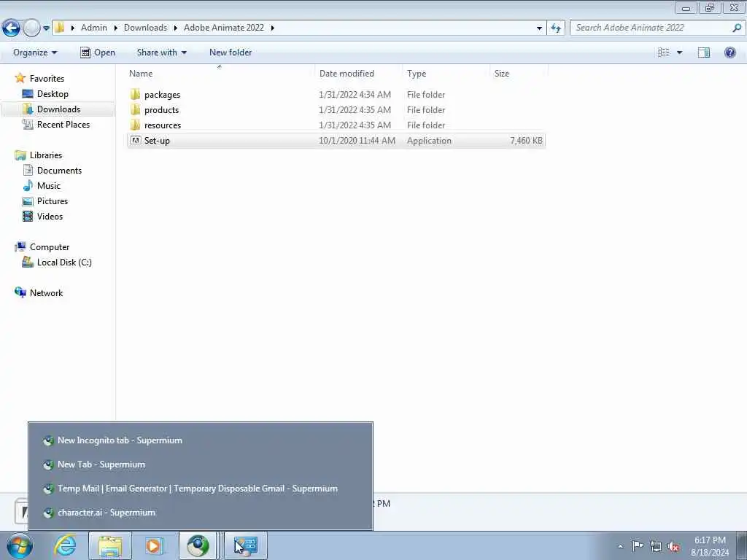
Task: Click the search magnifier icon
Action: pyautogui.click(x=737, y=28)
